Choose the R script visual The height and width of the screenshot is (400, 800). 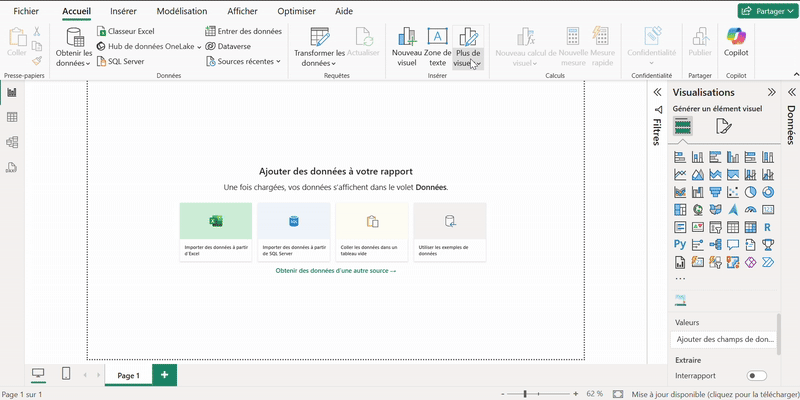(767, 227)
